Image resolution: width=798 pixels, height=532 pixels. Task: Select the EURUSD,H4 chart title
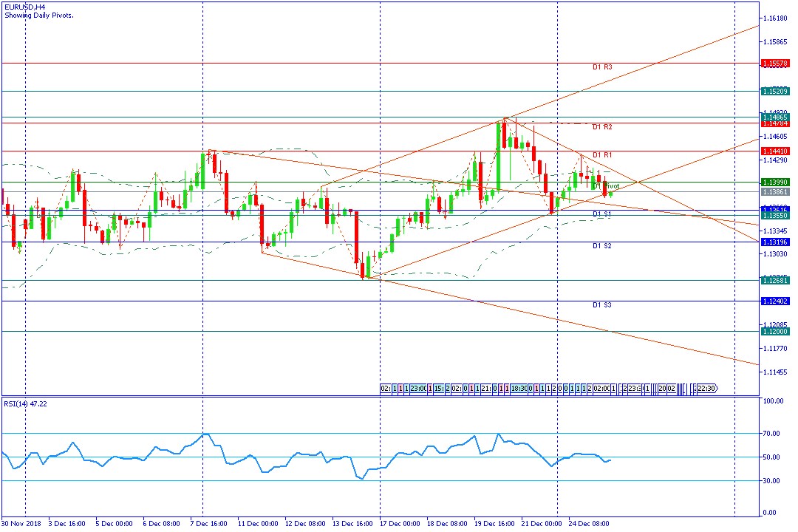click(25, 7)
